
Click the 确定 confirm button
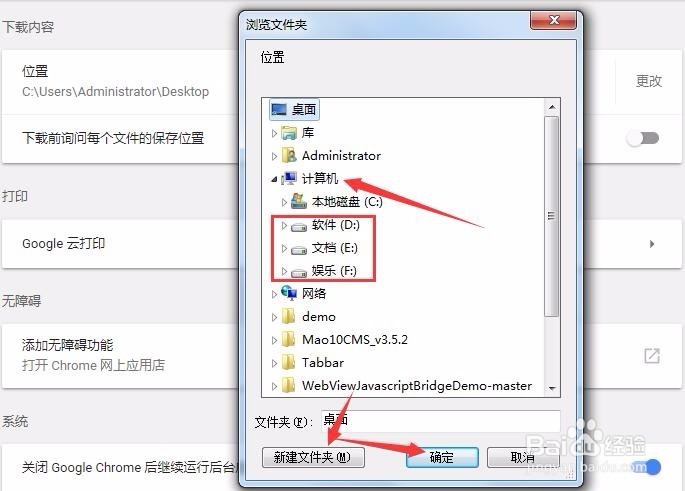442,457
